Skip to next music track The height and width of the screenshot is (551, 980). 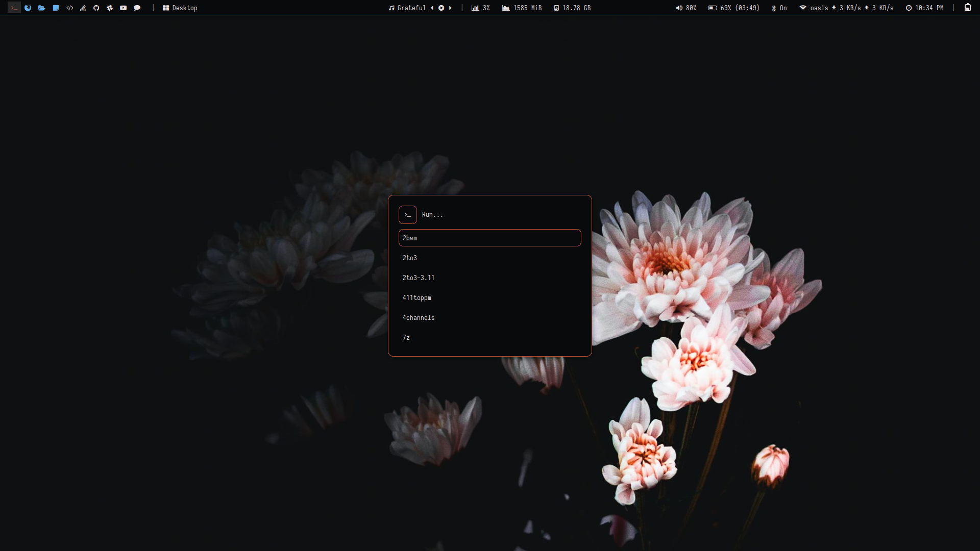pos(450,8)
